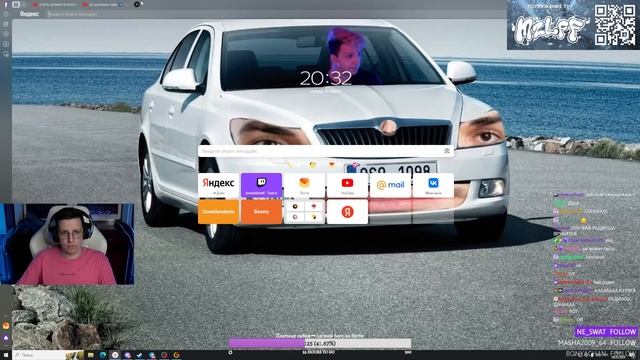Click the Яндекс logo in the address bar
The height and width of the screenshot is (360, 640).
point(29,14)
